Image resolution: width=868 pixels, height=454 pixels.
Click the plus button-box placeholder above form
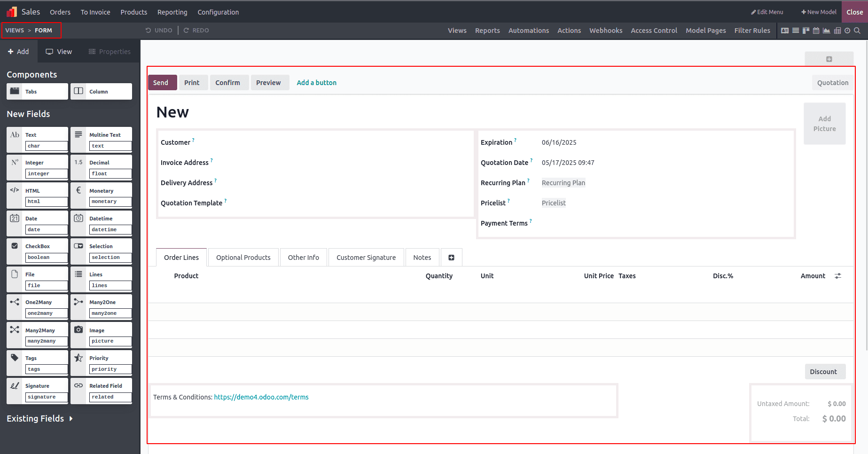coord(829,59)
